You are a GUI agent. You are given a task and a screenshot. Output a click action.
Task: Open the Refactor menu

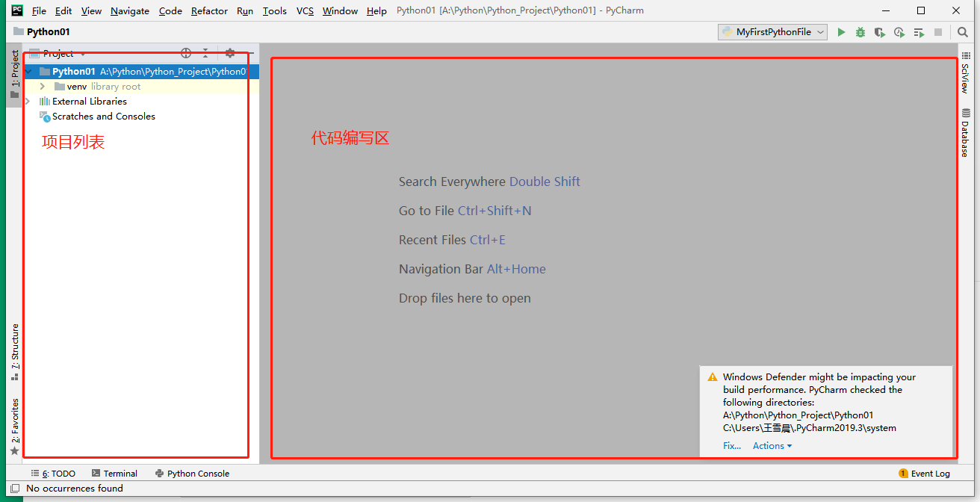tap(209, 10)
